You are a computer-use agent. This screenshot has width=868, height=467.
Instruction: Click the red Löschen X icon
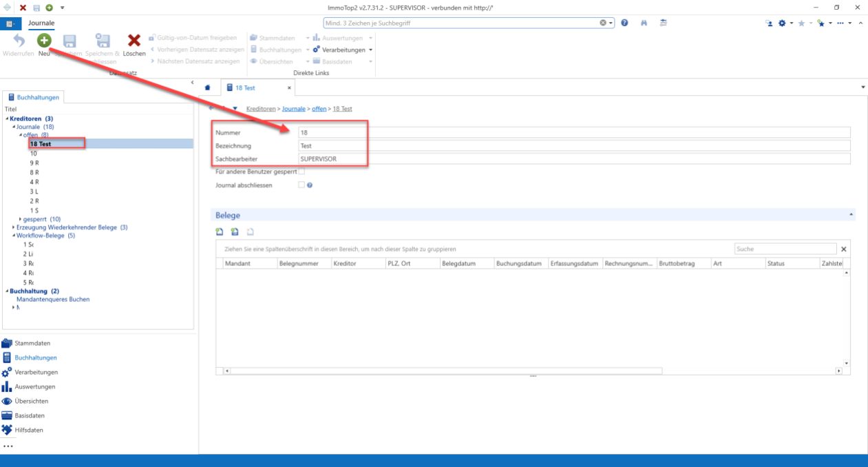coord(134,41)
